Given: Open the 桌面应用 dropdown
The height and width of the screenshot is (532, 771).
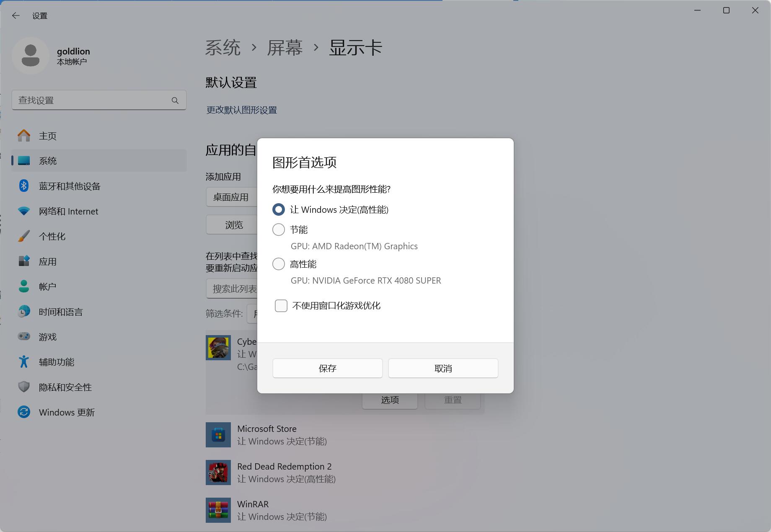Looking at the screenshot, I should click(x=231, y=197).
